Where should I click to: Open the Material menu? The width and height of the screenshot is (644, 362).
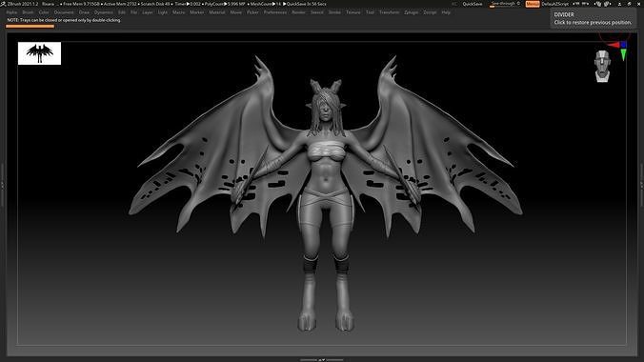tap(217, 12)
